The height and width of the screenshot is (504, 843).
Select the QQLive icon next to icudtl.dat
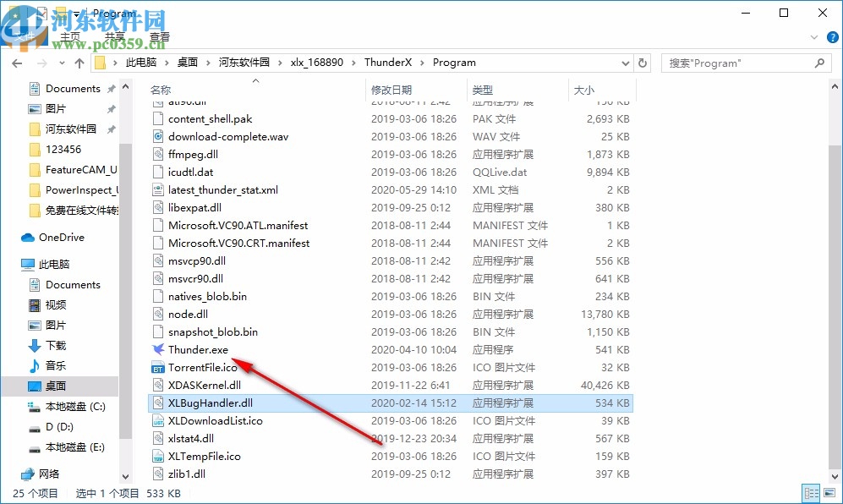pyautogui.click(x=157, y=172)
